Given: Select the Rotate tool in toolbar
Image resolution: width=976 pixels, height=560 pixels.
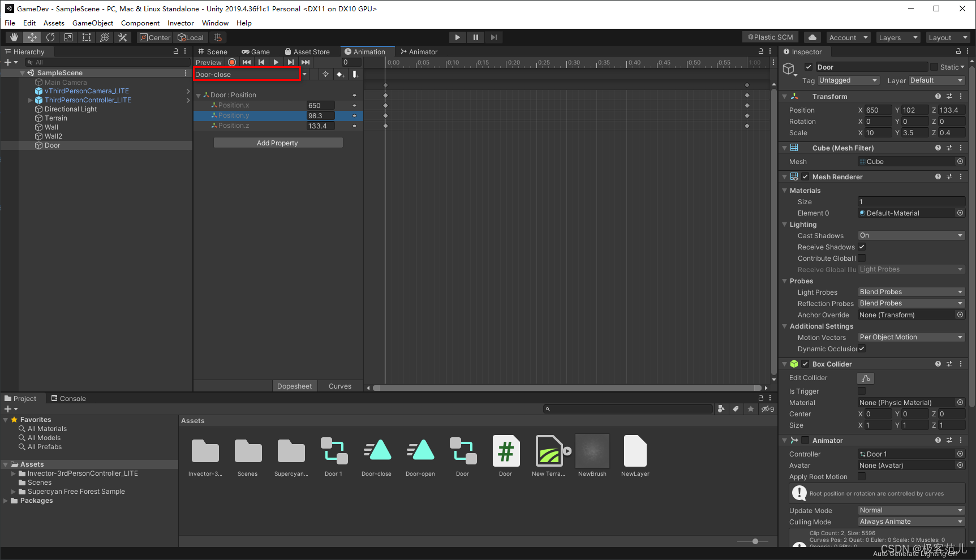Looking at the screenshot, I should coord(50,37).
